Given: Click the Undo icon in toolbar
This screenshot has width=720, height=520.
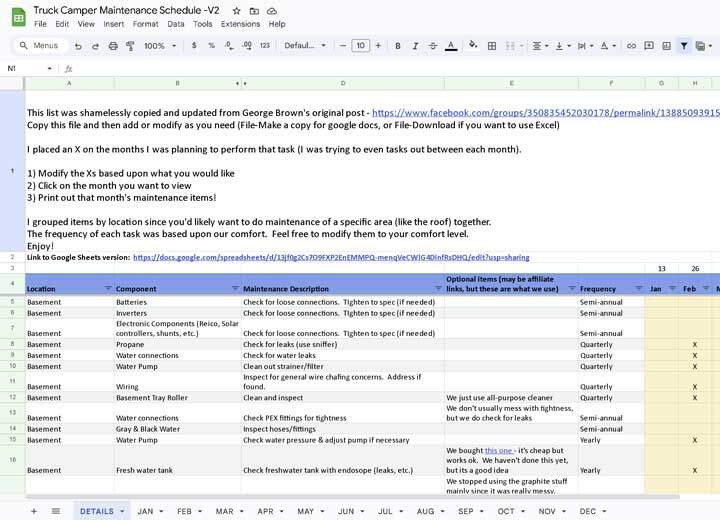Looking at the screenshot, I should click(x=78, y=46).
